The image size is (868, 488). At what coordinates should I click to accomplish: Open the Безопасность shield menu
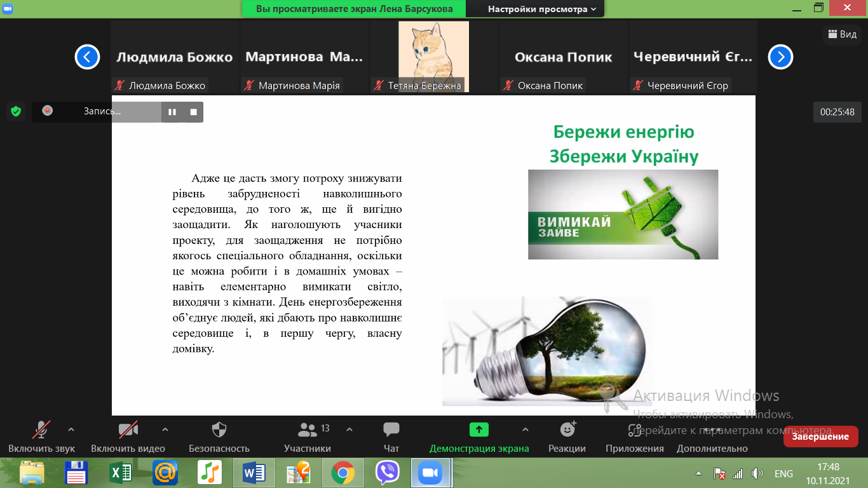[x=219, y=437]
